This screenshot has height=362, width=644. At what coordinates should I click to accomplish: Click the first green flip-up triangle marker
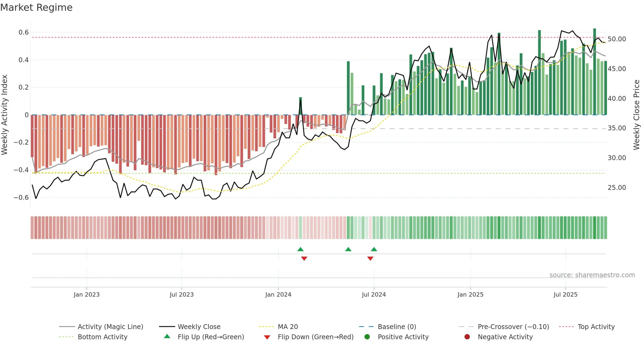[x=301, y=249]
